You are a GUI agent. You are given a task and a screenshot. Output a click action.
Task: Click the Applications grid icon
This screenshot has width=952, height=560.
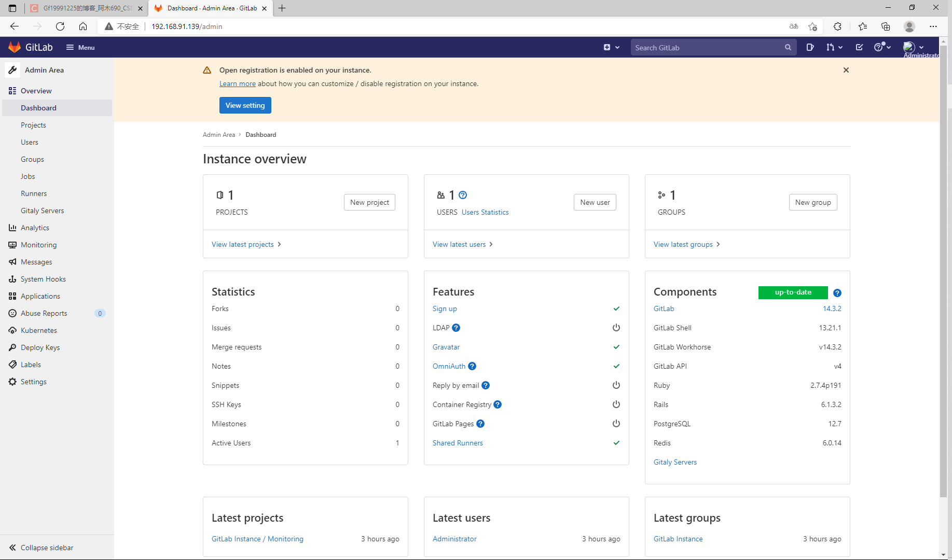12,296
